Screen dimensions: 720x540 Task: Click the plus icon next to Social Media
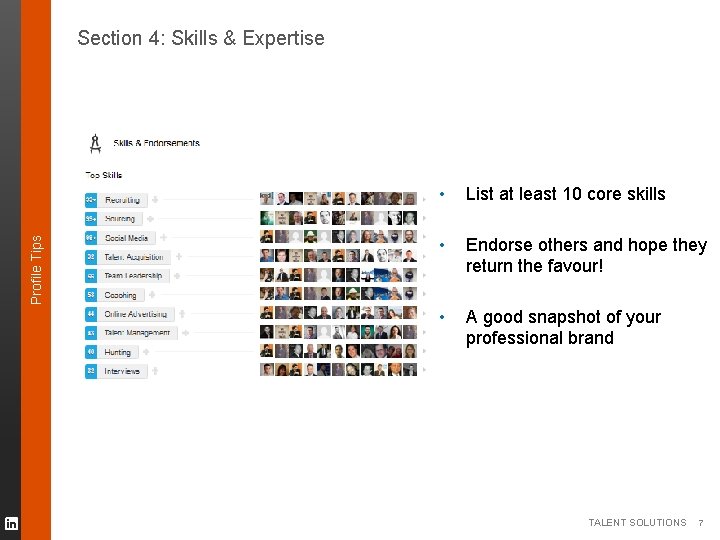click(x=163, y=238)
